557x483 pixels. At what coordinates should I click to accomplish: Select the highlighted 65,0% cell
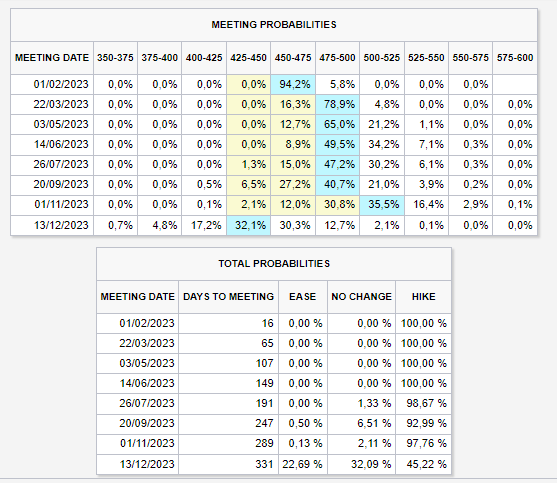coord(337,124)
